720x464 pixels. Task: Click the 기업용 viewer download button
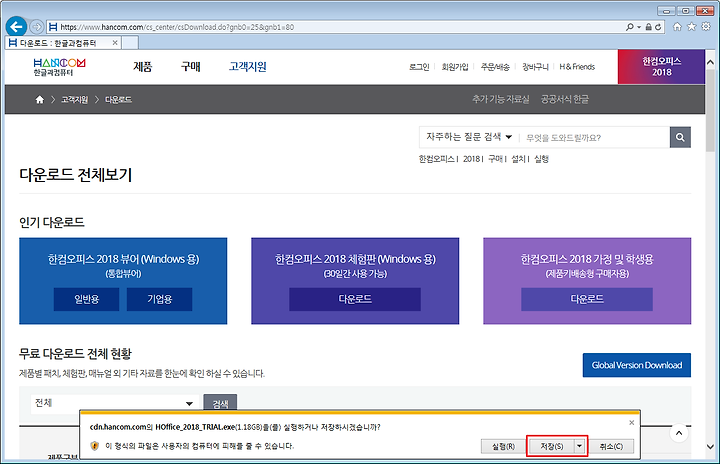(x=159, y=299)
